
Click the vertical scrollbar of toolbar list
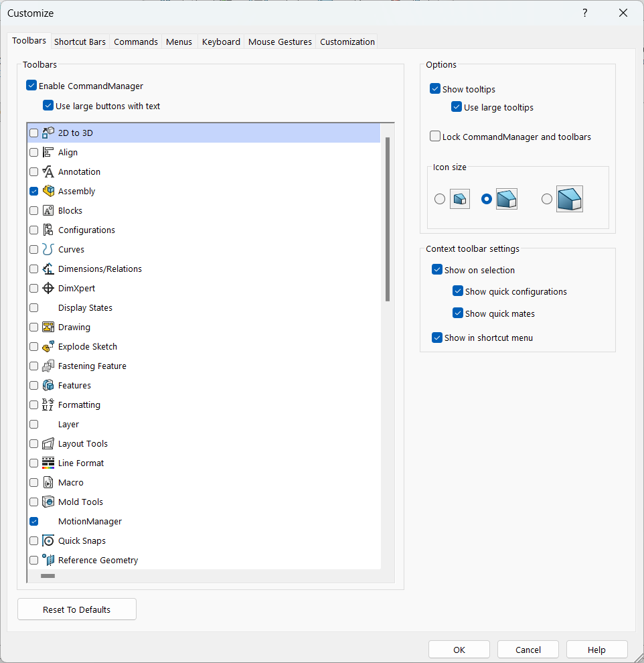(388, 219)
